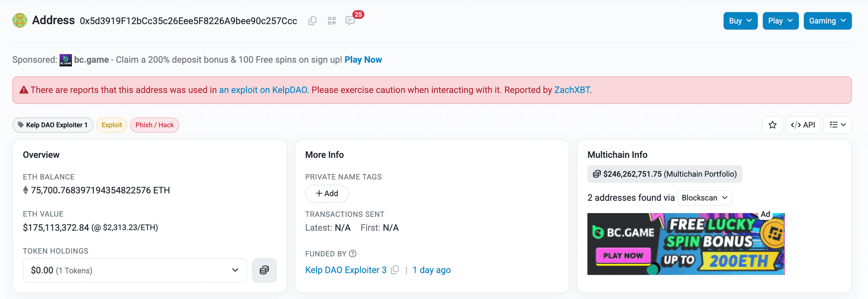
Task: Add address to watch list star
Action: coord(773,125)
